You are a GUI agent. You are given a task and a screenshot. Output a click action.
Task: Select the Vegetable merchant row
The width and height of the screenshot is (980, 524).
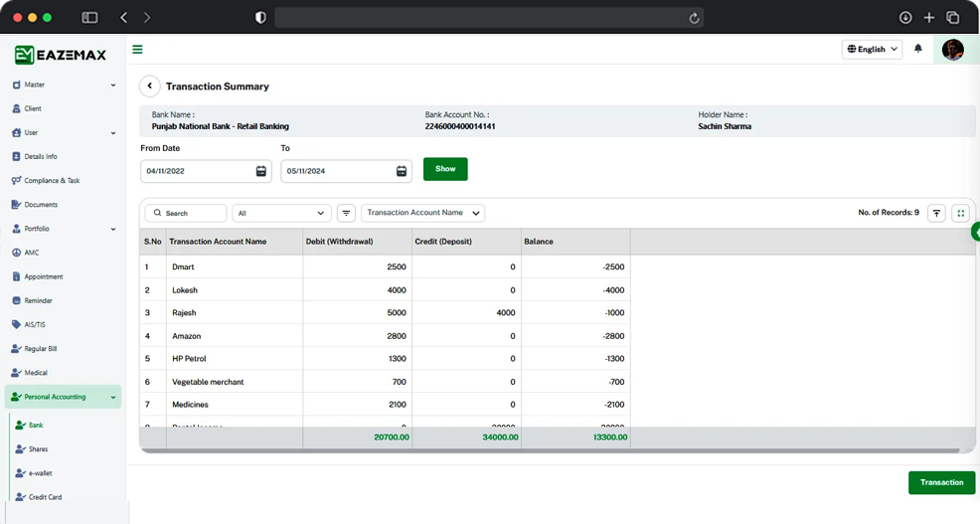pos(385,382)
